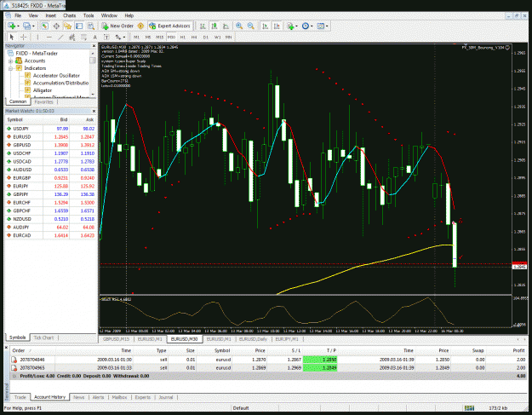Expand the Indicators dropdown arrow

pos(296,26)
